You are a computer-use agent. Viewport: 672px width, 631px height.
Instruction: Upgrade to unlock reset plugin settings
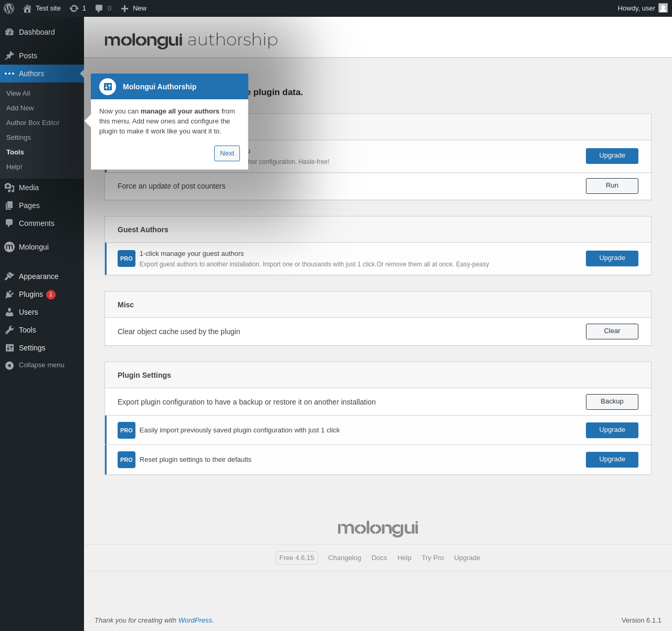(612, 460)
